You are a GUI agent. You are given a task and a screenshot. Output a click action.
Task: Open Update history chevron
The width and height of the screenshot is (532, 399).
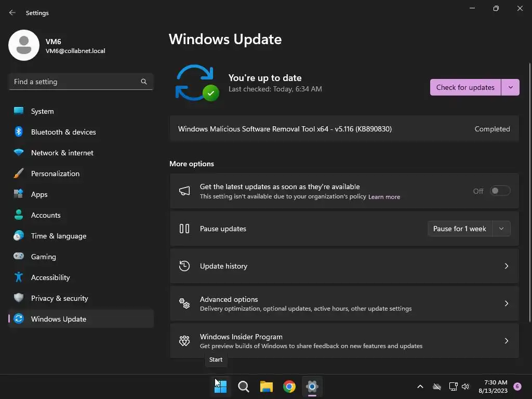click(x=506, y=266)
